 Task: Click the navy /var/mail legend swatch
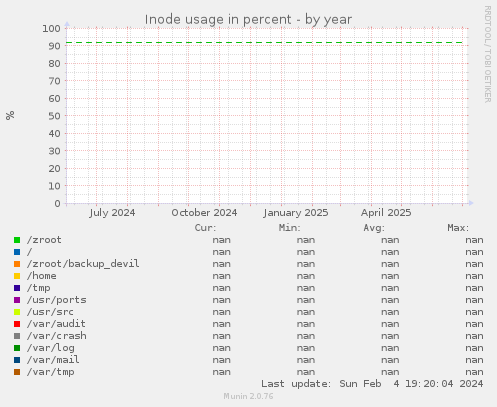click(x=17, y=360)
